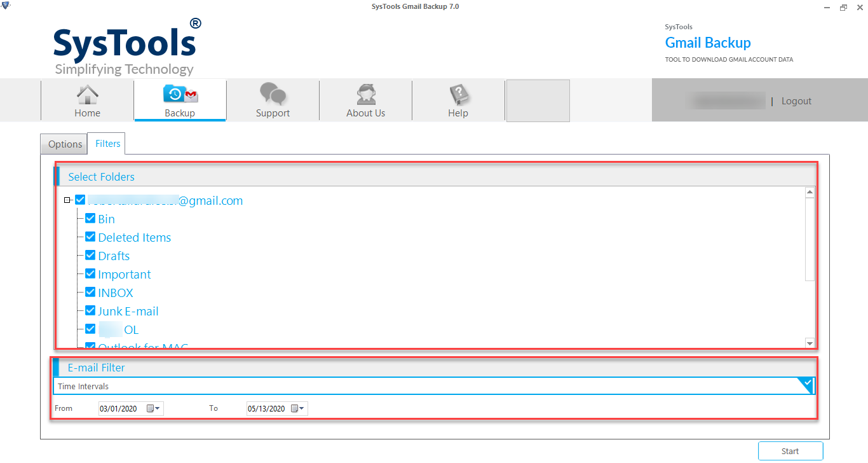
Task: Minimize the SysTools window
Action: [826, 7]
